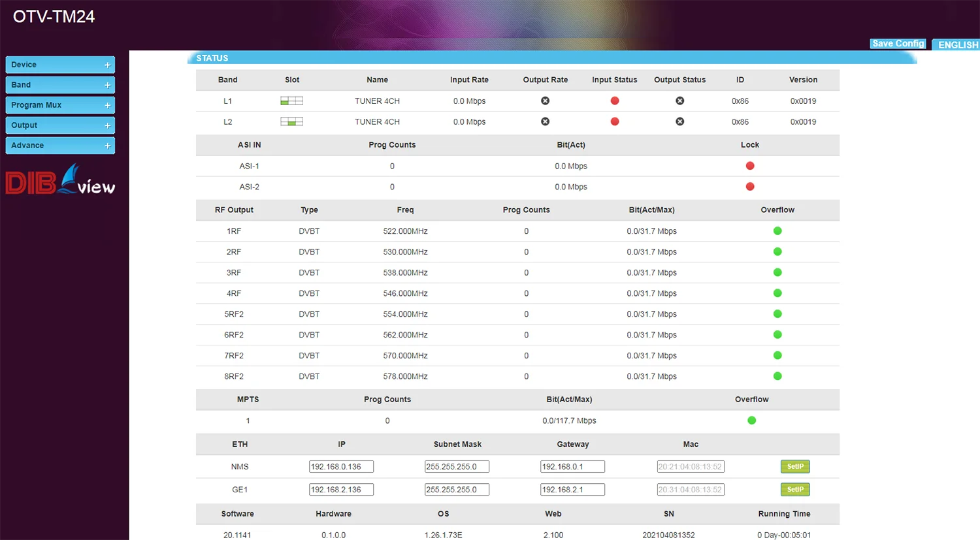Click the 4RF green overflow indicator
980x540 pixels.
777,293
